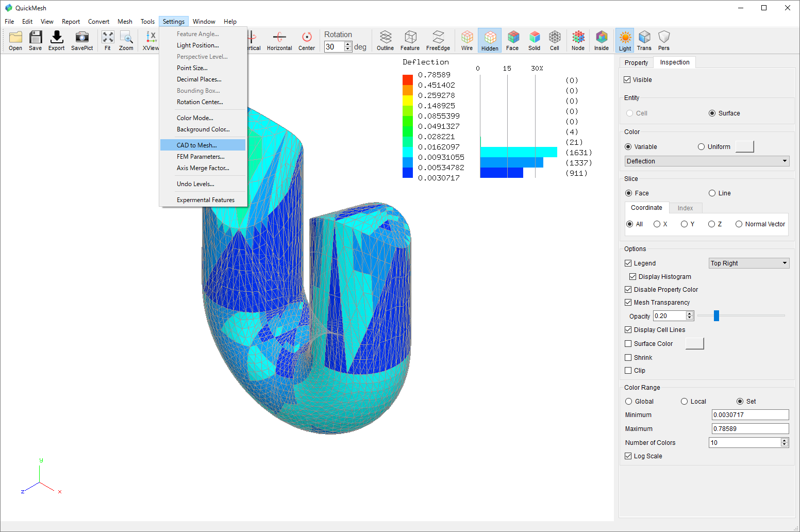800x532 pixels.
Task: Click the Minimum value input field
Action: point(750,415)
